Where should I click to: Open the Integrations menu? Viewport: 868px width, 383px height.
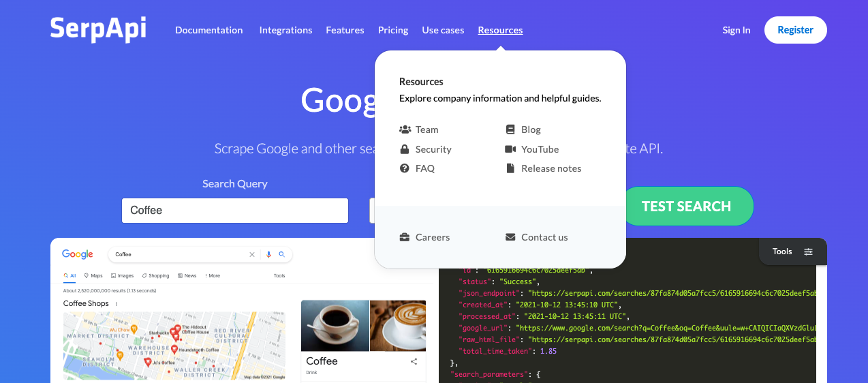point(285,30)
